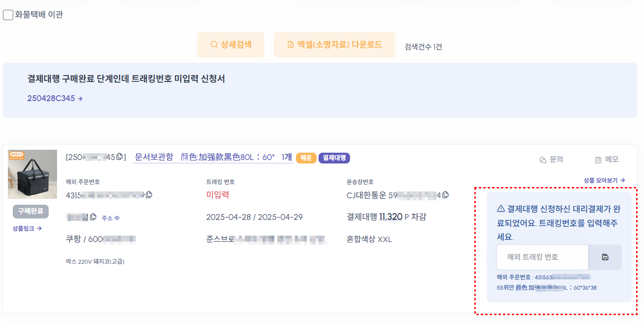
Task: Click the 주소 location marker icon
Action: point(117,217)
